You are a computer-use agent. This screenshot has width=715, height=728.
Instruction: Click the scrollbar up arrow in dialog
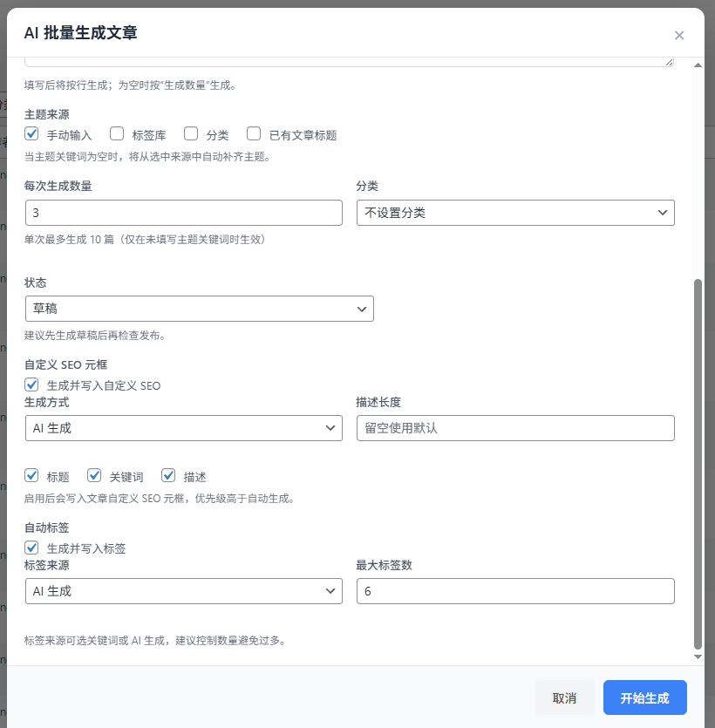697,65
